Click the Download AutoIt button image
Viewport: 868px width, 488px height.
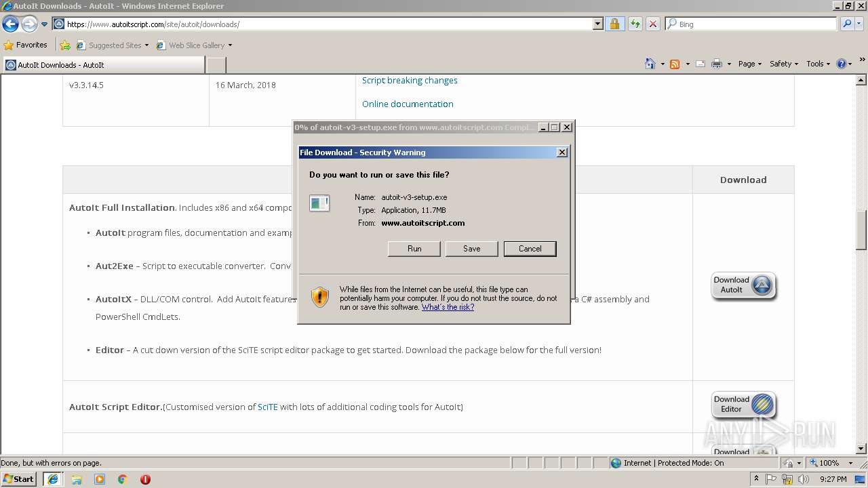pos(744,286)
